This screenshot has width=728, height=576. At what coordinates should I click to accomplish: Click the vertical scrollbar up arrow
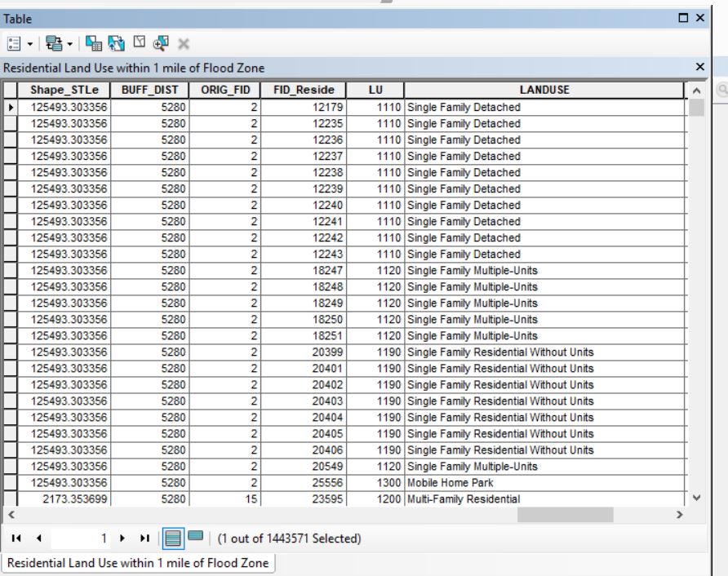pos(696,91)
